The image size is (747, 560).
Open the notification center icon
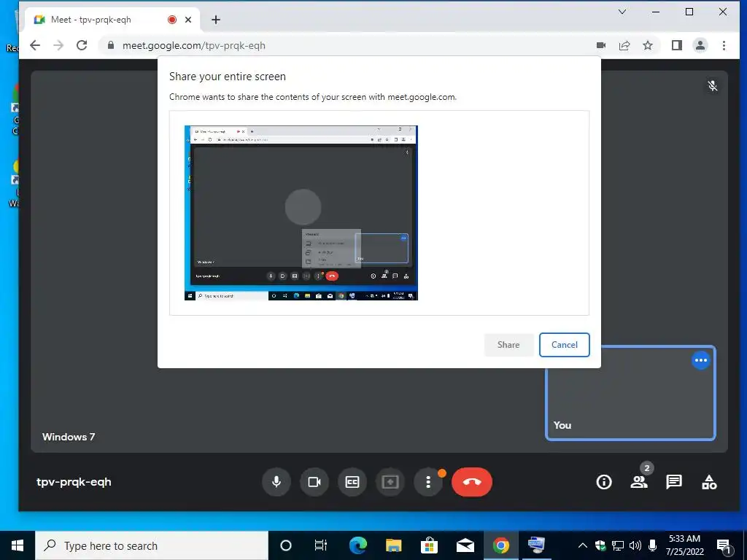click(x=724, y=546)
